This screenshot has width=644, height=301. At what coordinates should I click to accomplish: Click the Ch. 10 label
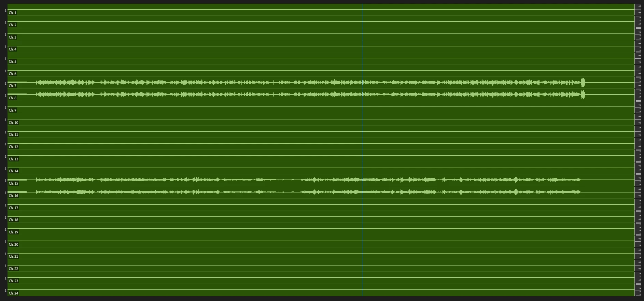[14, 123]
